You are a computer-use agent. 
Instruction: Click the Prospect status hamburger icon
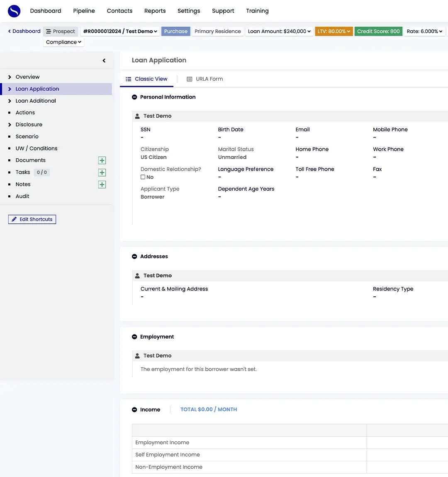49,31
